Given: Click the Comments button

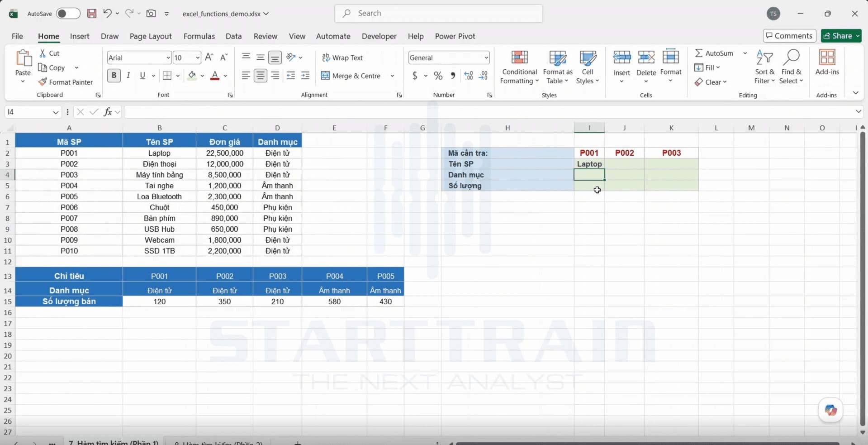Looking at the screenshot, I should click(x=789, y=36).
